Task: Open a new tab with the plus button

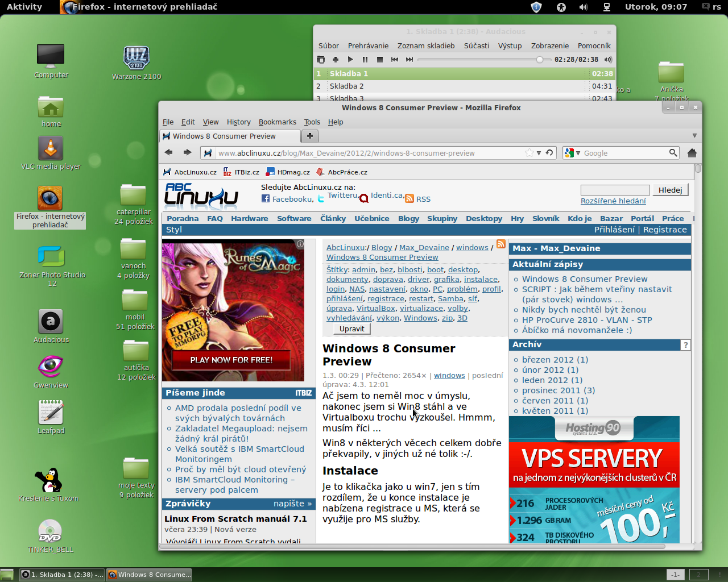Action: tap(310, 136)
